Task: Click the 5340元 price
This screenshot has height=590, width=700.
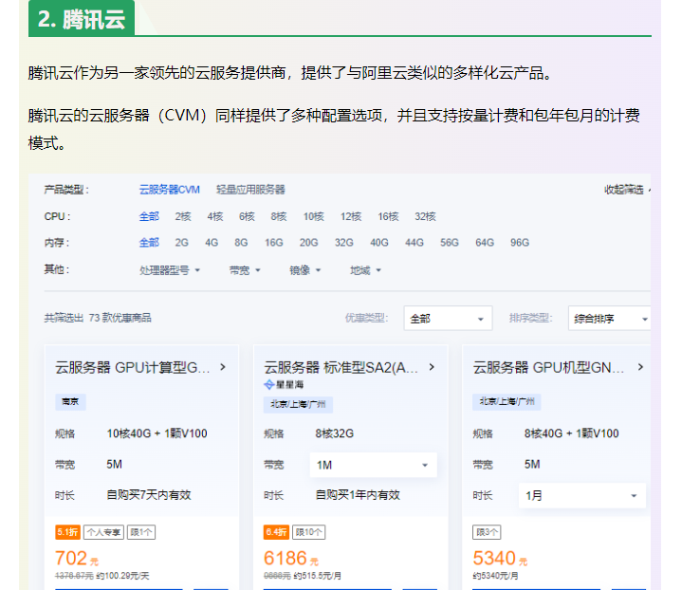Action: pyautogui.click(x=500, y=559)
